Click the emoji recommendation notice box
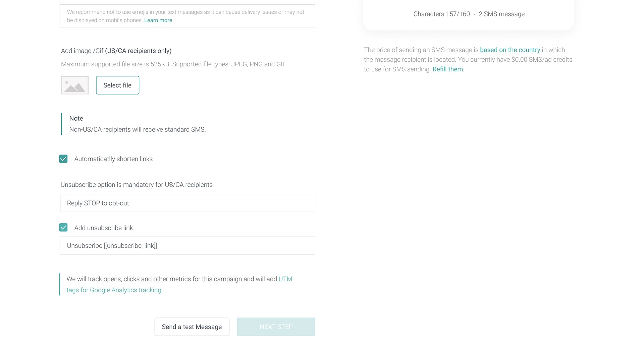 point(187,16)
